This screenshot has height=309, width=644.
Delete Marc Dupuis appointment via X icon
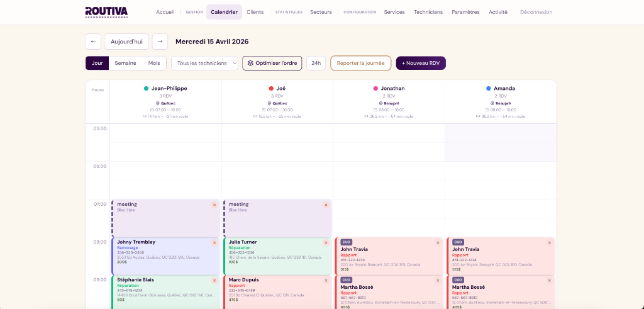[326, 280]
